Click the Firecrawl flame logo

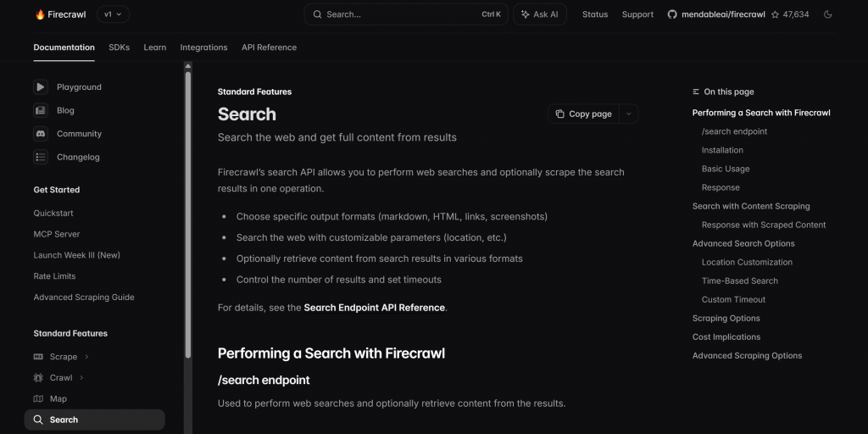(40, 14)
